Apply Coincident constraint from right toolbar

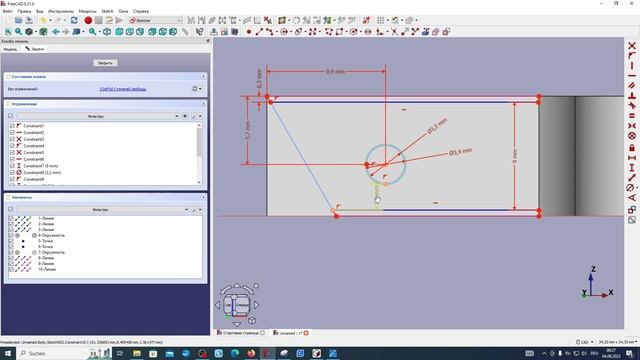click(x=632, y=45)
